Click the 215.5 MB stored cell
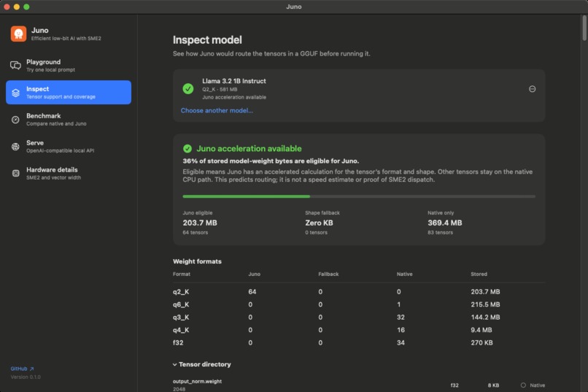This screenshot has height=392, width=588. click(x=485, y=304)
